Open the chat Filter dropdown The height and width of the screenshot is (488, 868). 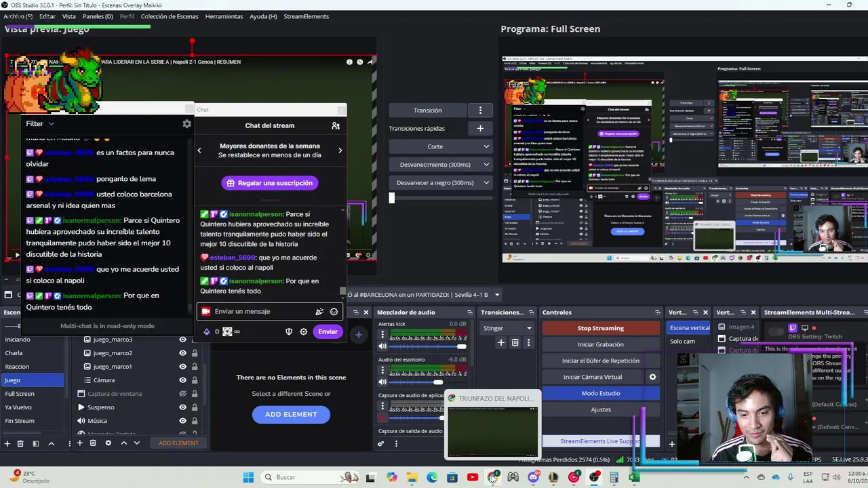[x=40, y=124]
